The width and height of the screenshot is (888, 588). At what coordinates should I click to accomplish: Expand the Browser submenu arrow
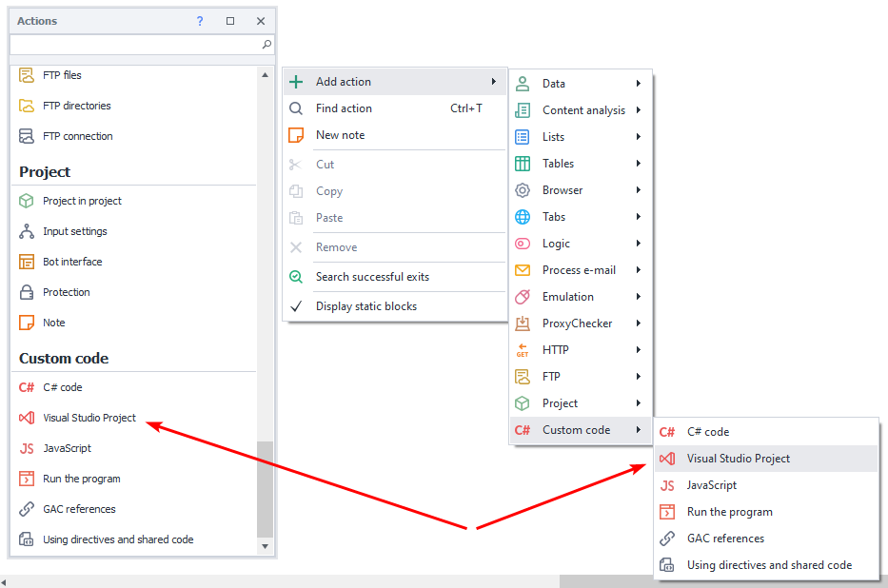coord(639,190)
